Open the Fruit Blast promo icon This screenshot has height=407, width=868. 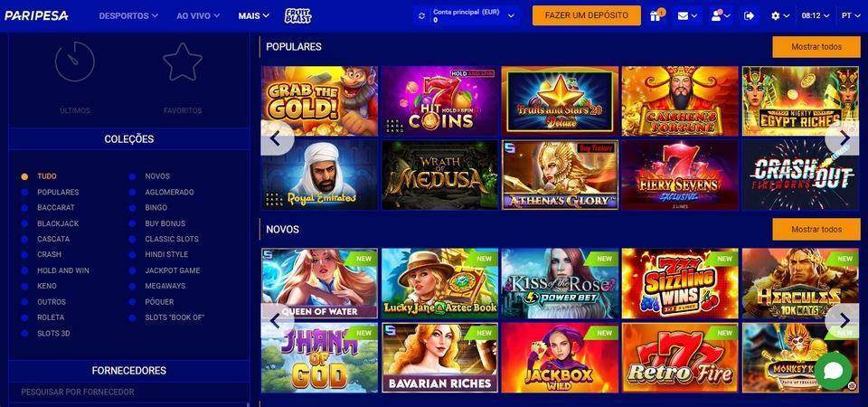pos(297,15)
